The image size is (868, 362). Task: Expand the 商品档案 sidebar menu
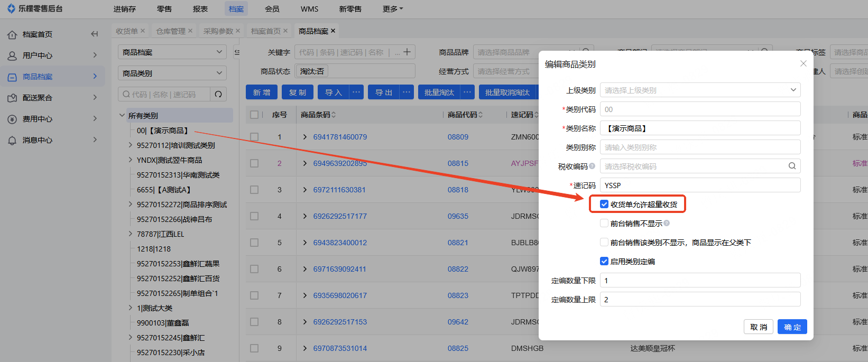[95, 77]
